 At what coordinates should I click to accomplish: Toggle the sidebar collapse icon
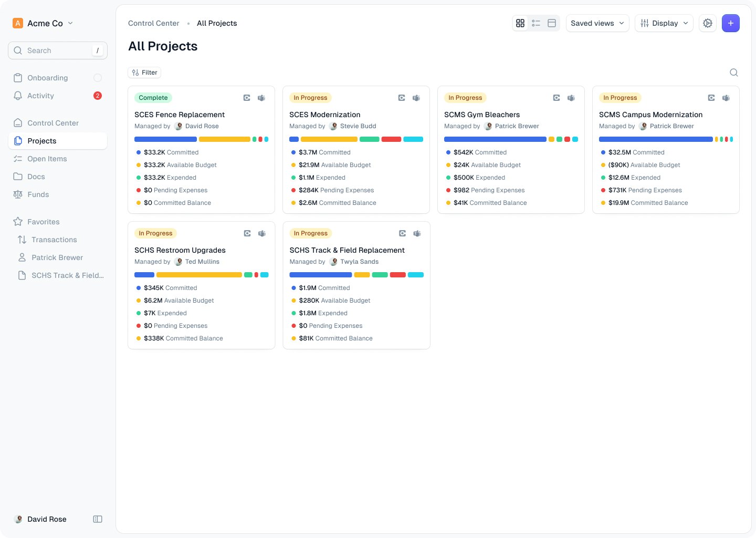tap(98, 519)
